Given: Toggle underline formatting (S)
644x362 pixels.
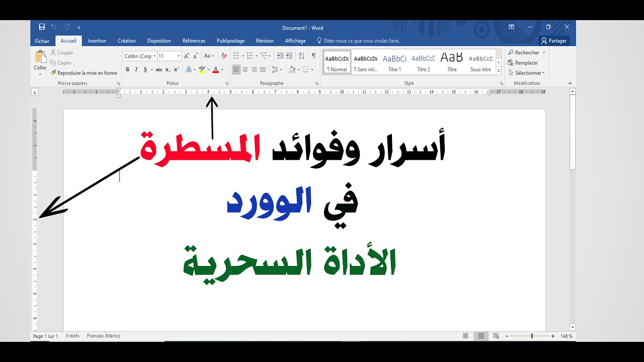Looking at the screenshot, I should (x=145, y=69).
